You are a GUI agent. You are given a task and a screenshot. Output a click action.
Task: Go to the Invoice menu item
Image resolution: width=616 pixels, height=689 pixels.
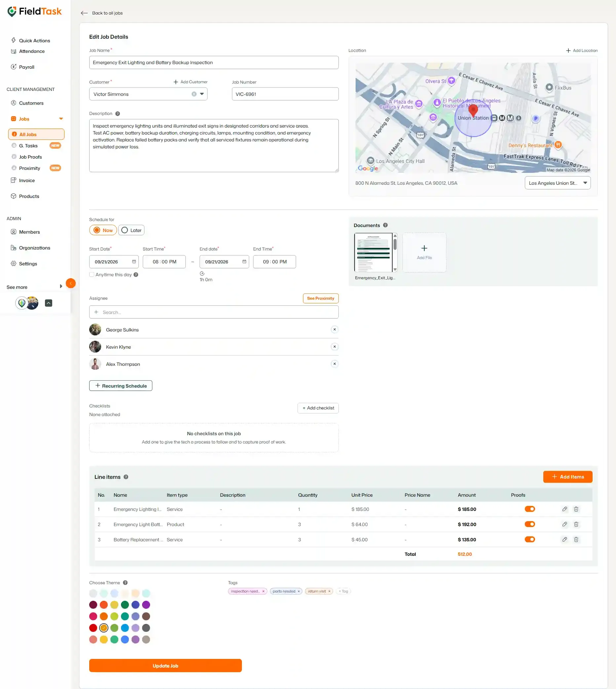(27, 180)
